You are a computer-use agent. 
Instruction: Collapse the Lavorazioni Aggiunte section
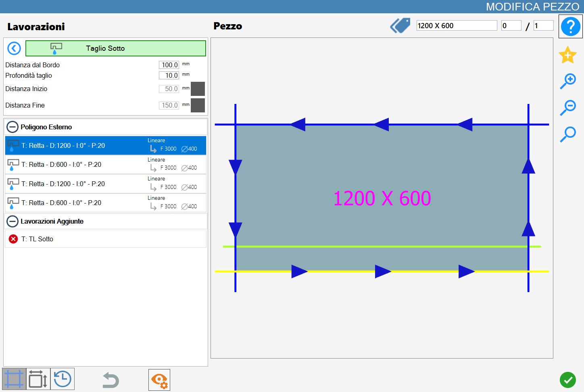13,221
